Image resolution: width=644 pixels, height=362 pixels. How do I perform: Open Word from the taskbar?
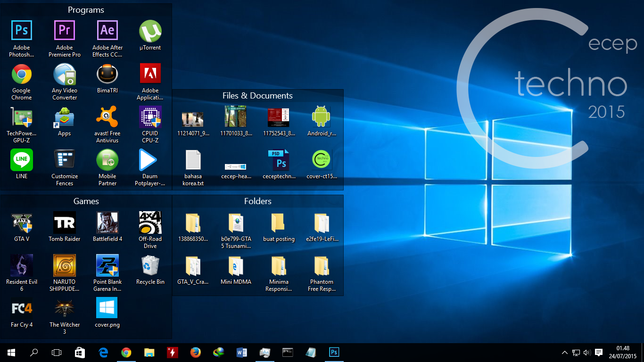pyautogui.click(x=241, y=353)
